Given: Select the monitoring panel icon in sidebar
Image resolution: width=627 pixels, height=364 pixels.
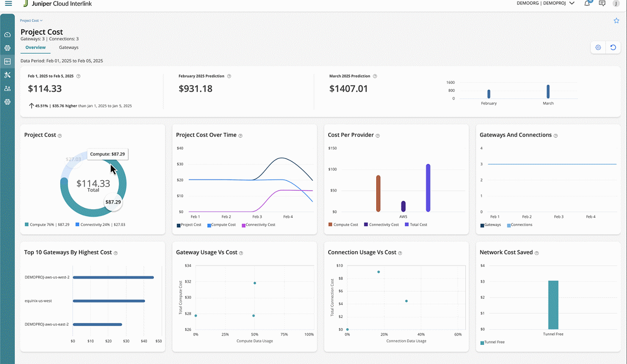Looking at the screenshot, I should 7,61.
